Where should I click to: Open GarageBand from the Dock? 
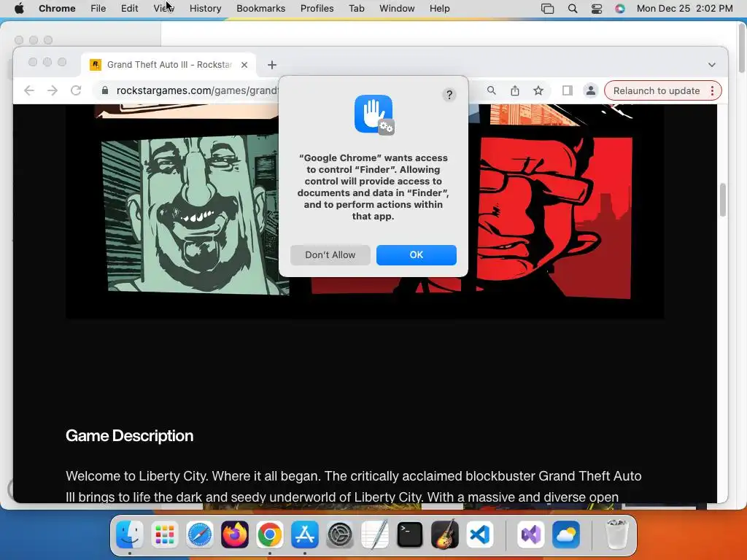click(x=445, y=534)
